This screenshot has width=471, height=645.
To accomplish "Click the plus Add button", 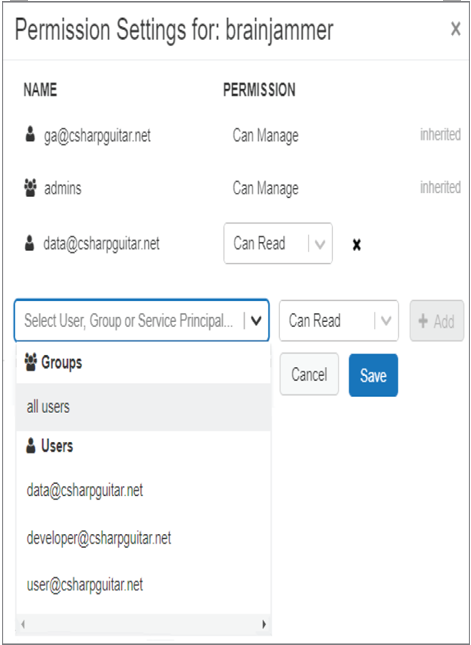I will click(x=436, y=321).
